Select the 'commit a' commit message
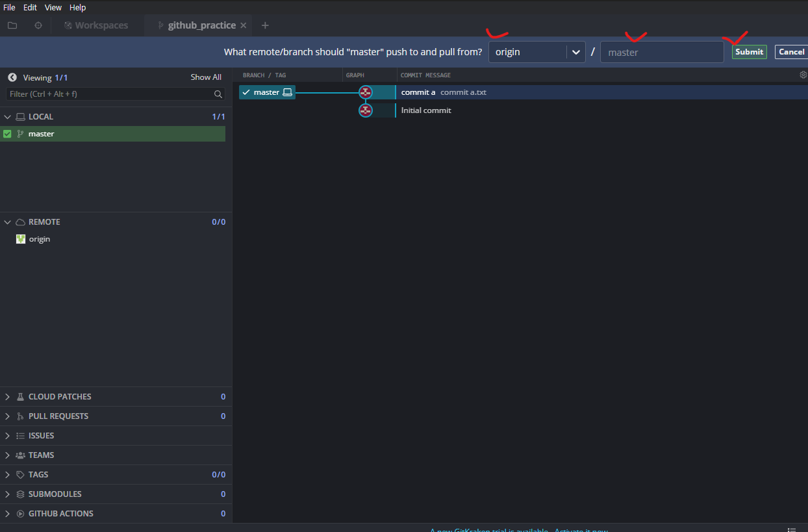 (418, 92)
